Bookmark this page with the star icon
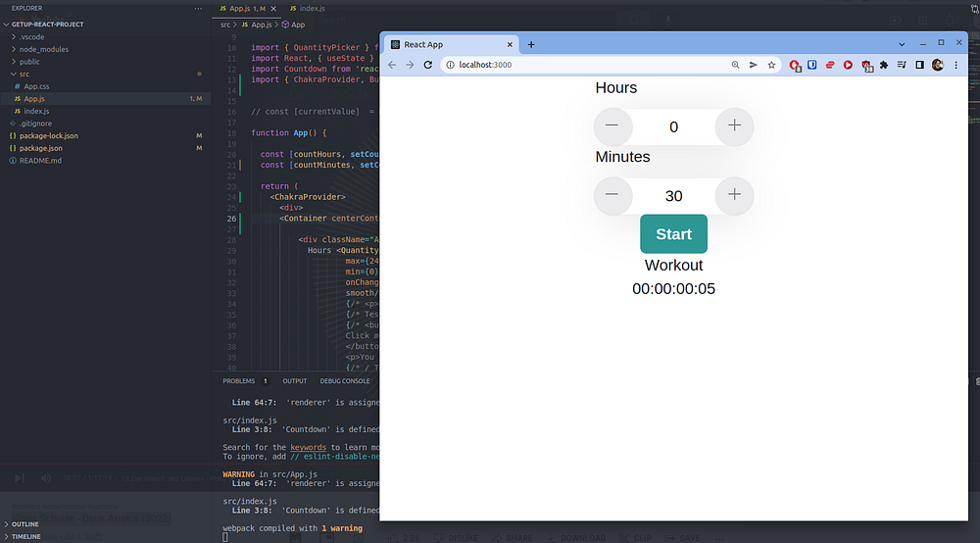The height and width of the screenshot is (543, 980). [772, 65]
